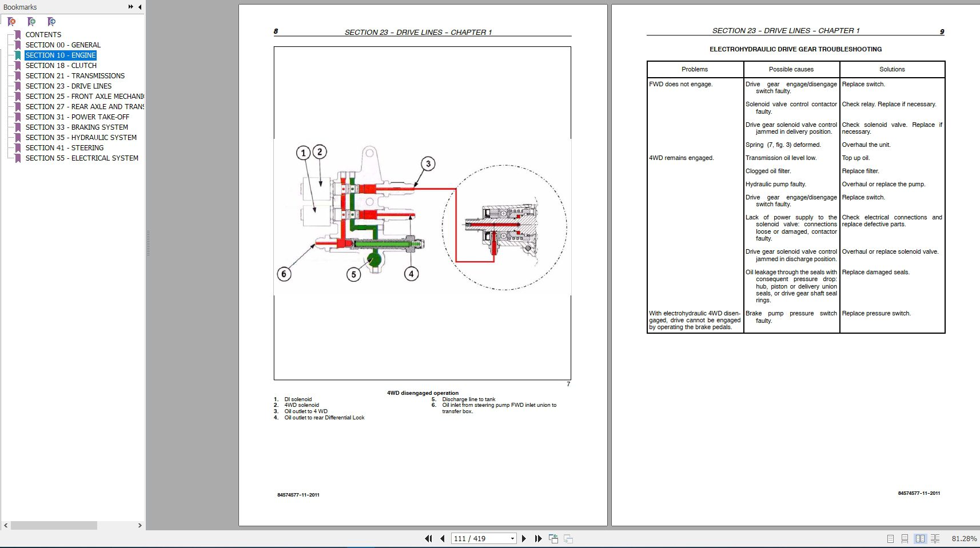
Task: Collapse the Bookmarks panel with the arrow
Action: pos(138,7)
